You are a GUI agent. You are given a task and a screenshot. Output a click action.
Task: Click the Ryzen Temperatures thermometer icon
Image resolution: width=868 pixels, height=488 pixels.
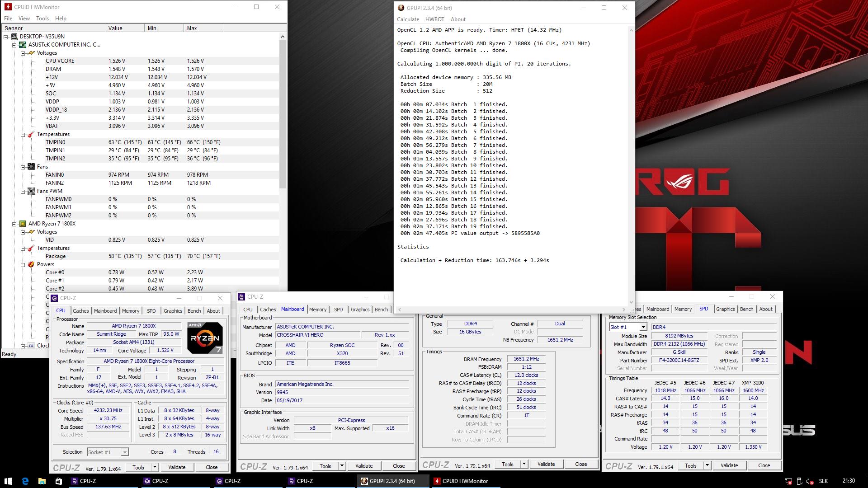[x=31, y=248]
